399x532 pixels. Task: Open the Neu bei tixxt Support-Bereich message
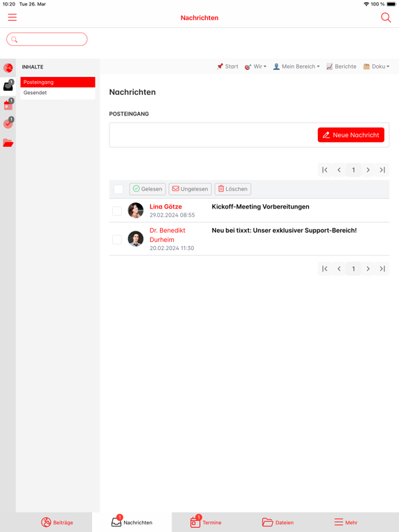[x=284, y=231]
